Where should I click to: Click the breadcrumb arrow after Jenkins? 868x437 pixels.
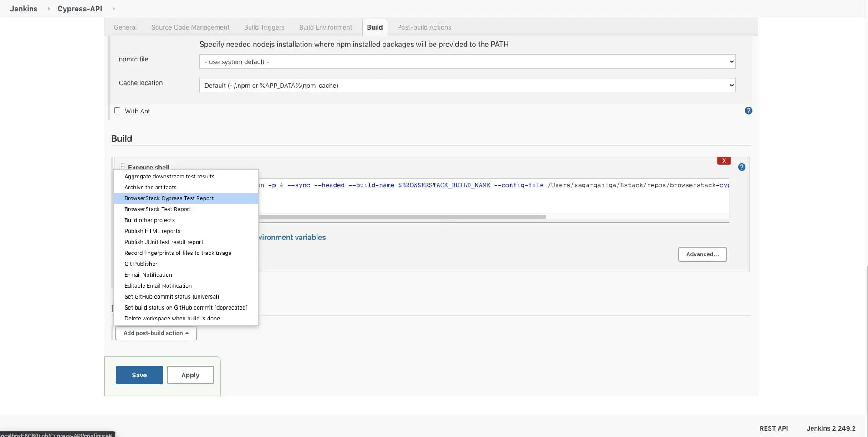(49, 9)
